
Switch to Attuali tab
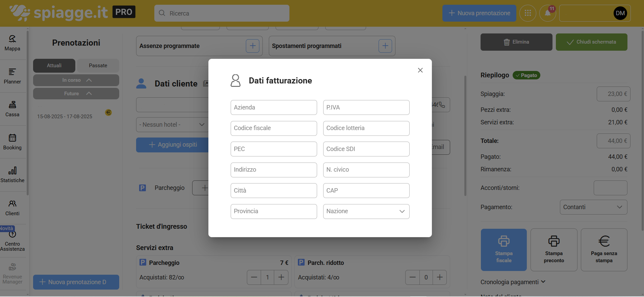click(54, 66)
